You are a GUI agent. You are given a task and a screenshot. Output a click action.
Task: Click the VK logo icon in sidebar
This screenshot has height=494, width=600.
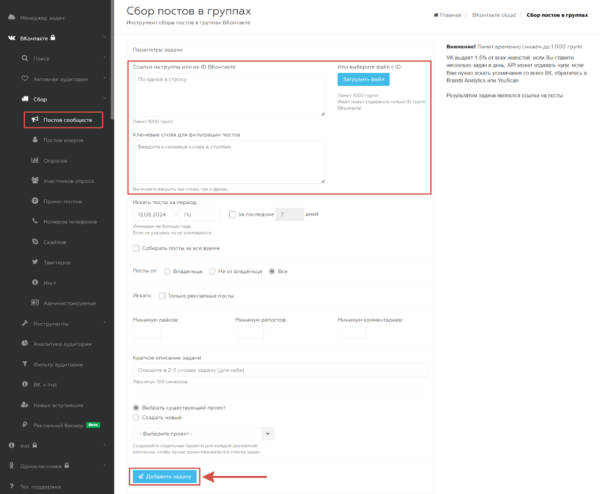11,38
